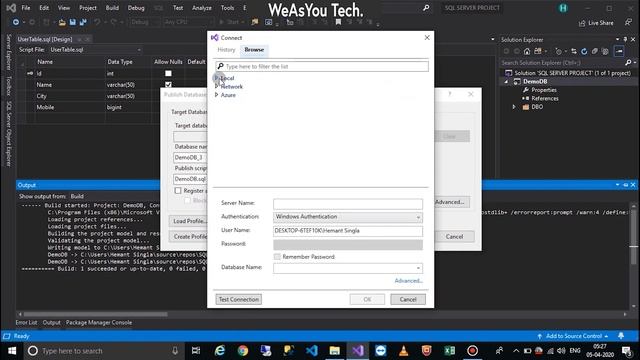
Task: Click the Navigate Backward toolbar icon
Action: coord(16,22)
